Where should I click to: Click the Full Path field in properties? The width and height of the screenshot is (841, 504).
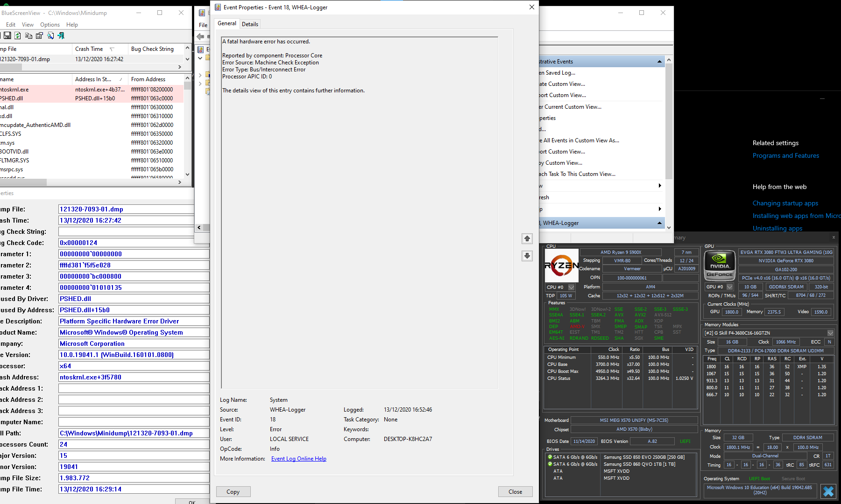pyautogui.click(x=134, y=433)
